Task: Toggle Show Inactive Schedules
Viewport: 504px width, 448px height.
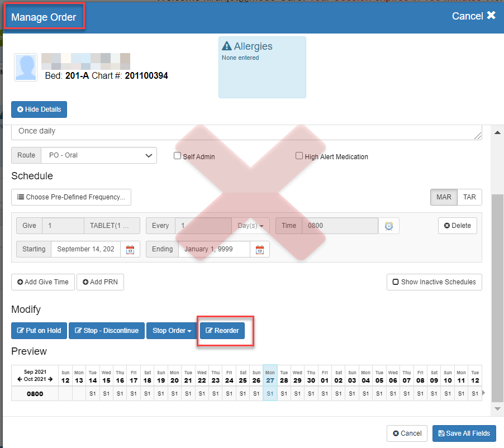Action: 434,282
